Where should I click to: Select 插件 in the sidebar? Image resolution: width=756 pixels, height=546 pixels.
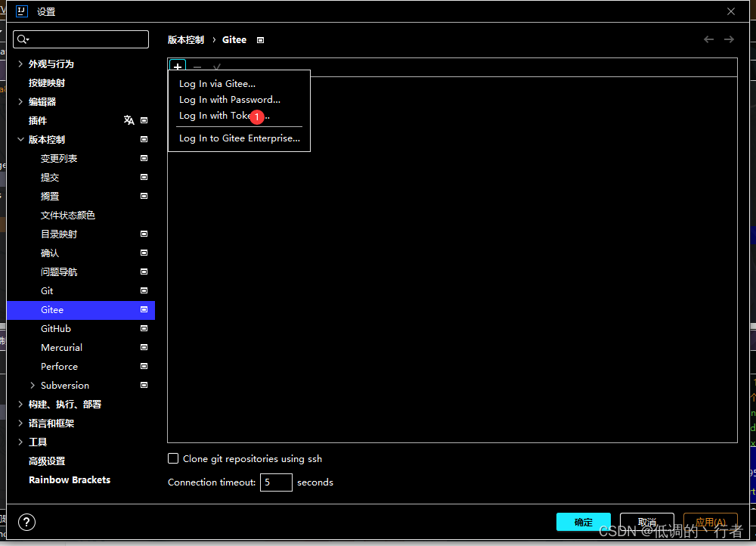(x=38, y=120)
